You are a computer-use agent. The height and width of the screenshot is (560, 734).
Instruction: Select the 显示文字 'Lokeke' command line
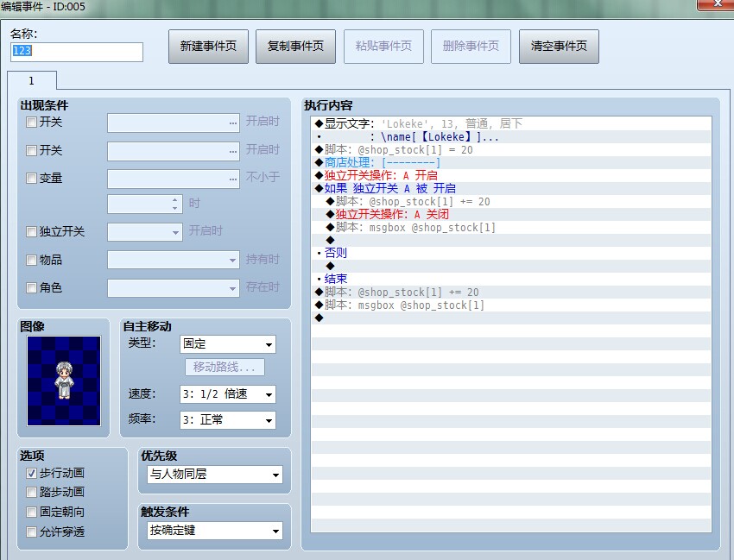tap(511, 123)
